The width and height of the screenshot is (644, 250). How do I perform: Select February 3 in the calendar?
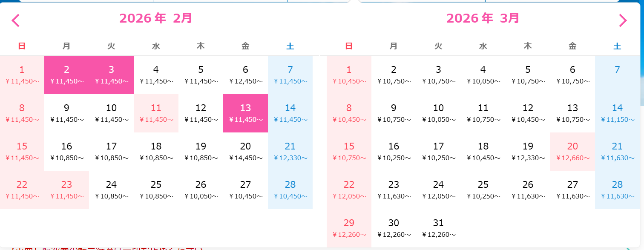pyautogui.click(x=112, y=75)
